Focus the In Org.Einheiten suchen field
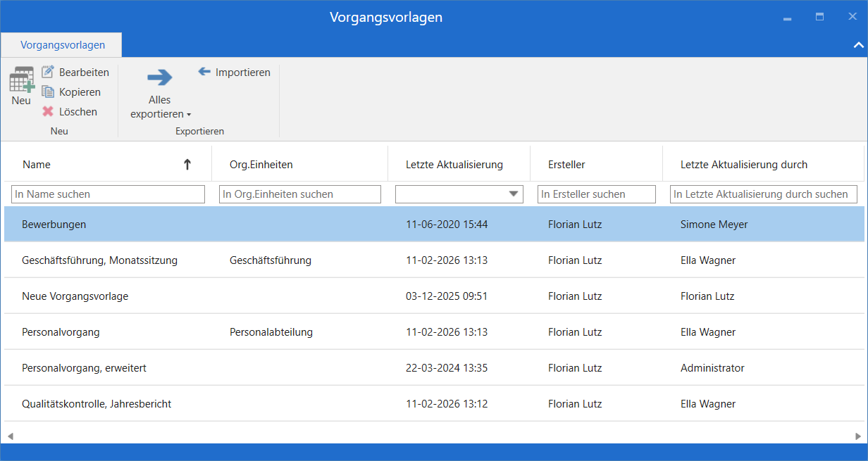Image resolution: width=868 pixels, height=461 pixels. point(299,194)
